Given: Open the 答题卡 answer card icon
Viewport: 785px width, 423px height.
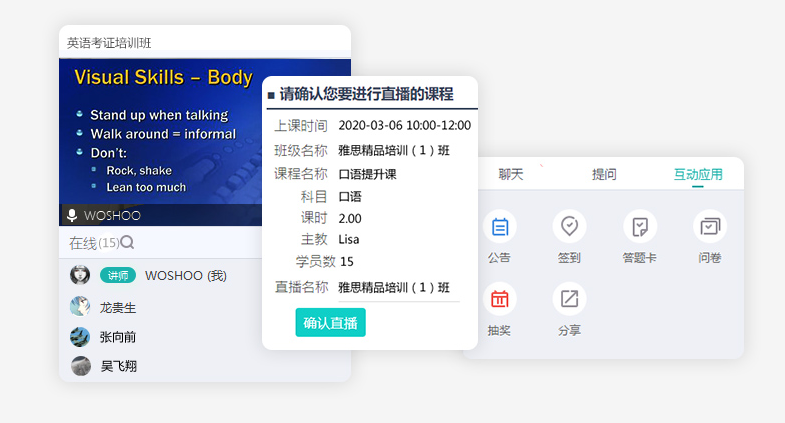Looking at the screenshot, I should coord(640,227).
